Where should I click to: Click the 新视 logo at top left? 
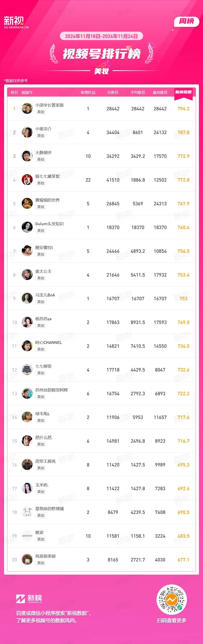coord(16,22)
